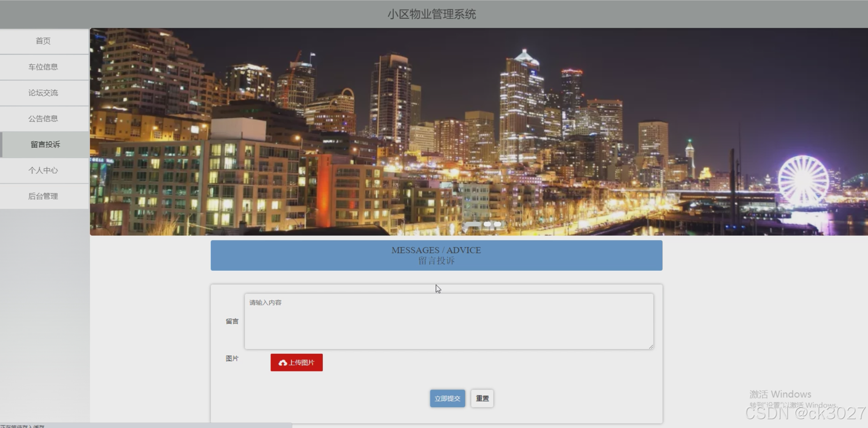This screenshot has width=868, height=428.
Task: Select the third carousel slide indicator
Action: [498, 224]
